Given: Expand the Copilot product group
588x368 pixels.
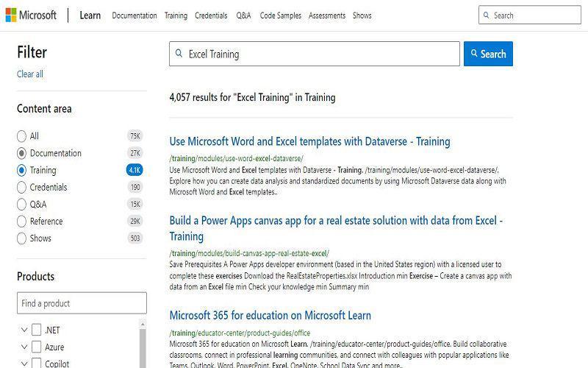Looking at the screenshot, I should tap(24, 363).
